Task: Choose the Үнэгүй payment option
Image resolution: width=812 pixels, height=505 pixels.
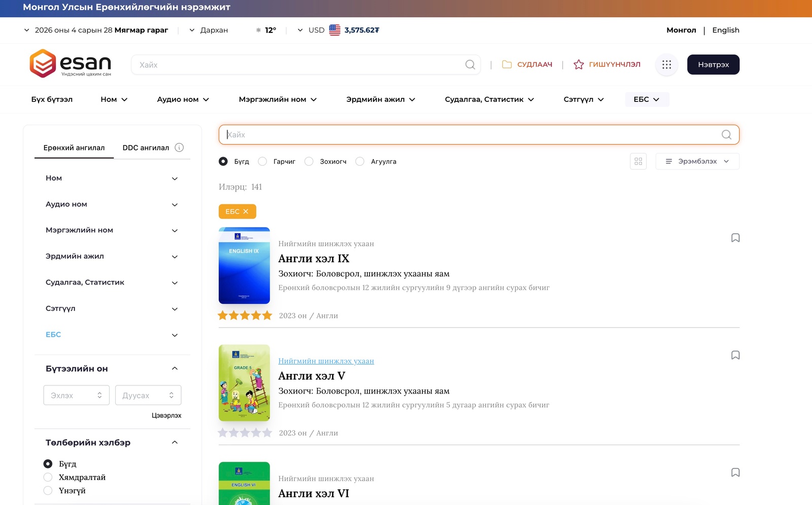Action: pos(48,491)
